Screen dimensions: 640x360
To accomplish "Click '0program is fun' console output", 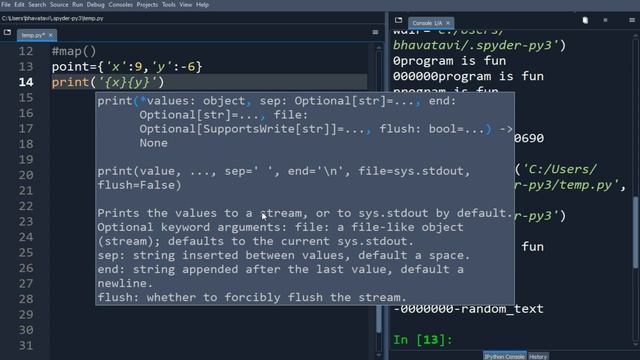I will pyautogui.click(x=449, y=61).
